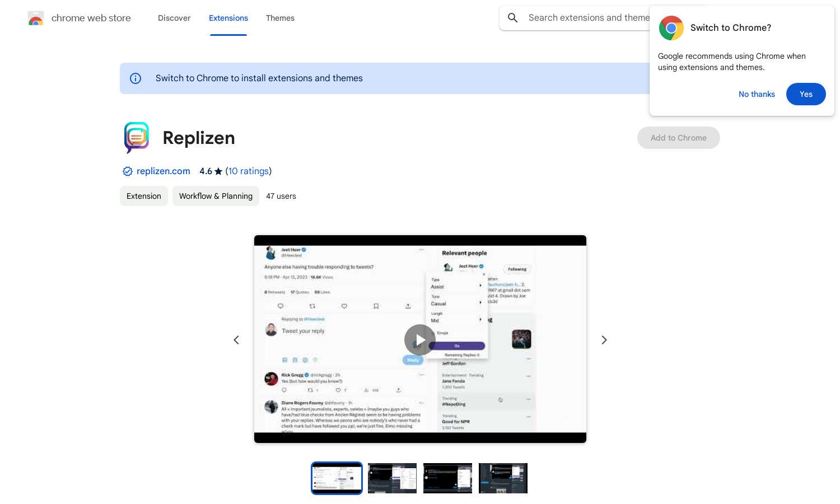Click the star rating icon
The height and width of the screenshot is (504, 840).
[218, 171]
